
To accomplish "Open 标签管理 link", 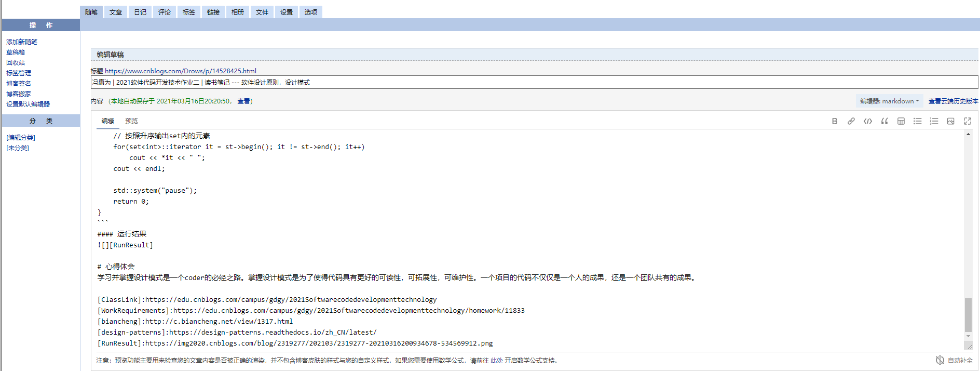I will pos(19,73).
